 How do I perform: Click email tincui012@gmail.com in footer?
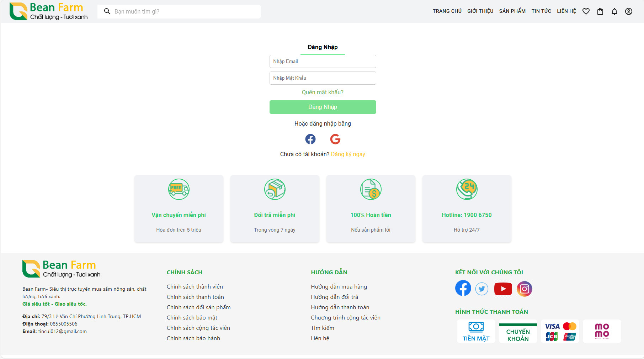point(63,332)
